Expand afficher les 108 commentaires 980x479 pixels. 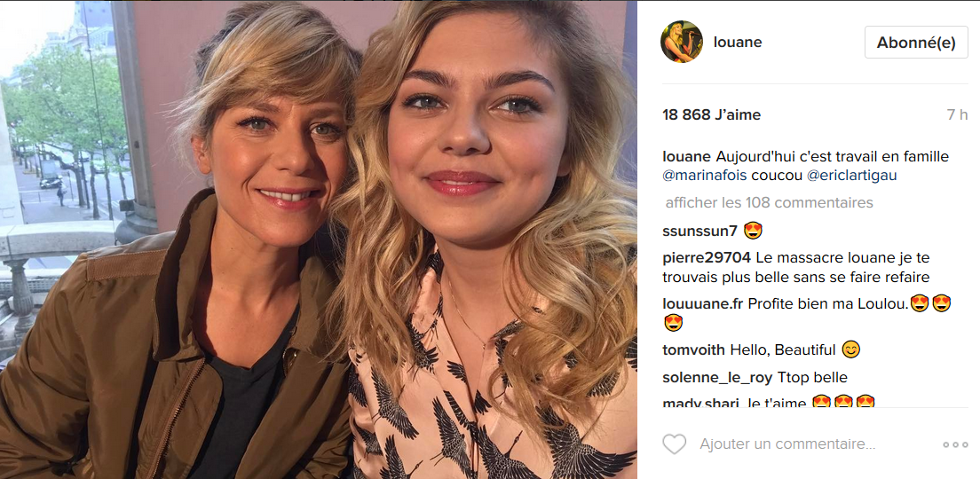pos(769,202)
